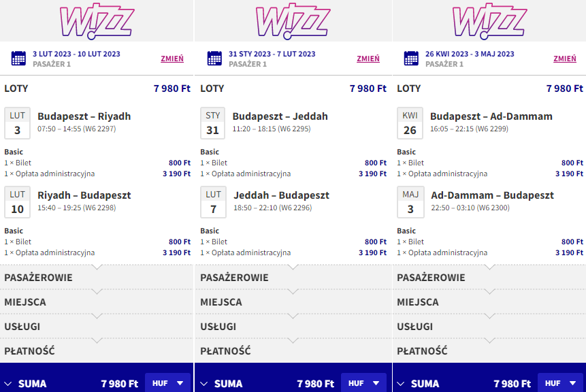Click the Wizz logo above the Riyadh booking
586x392 pixels.
point(97,21)
